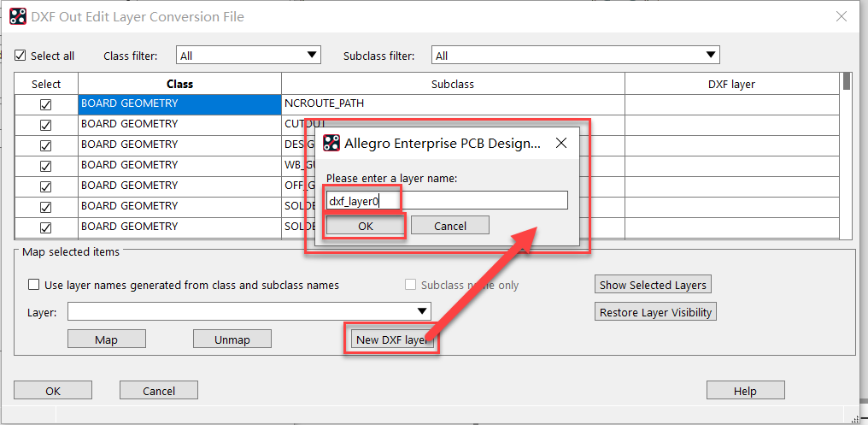The image size is (868, 425).
Task: Click OK at the bottom of main dialog
Action: coord(53,391)
